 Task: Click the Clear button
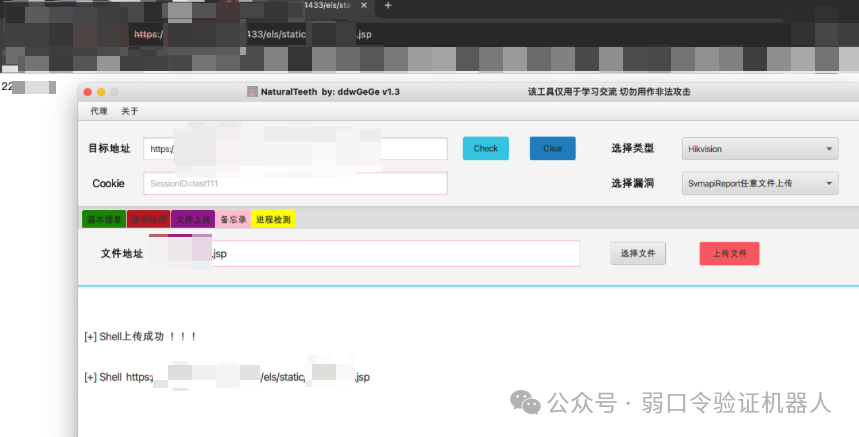[x=552, y=148]
